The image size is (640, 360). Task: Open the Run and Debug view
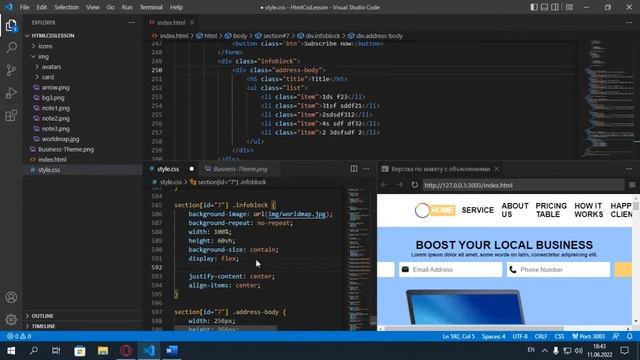click(11, 93)
